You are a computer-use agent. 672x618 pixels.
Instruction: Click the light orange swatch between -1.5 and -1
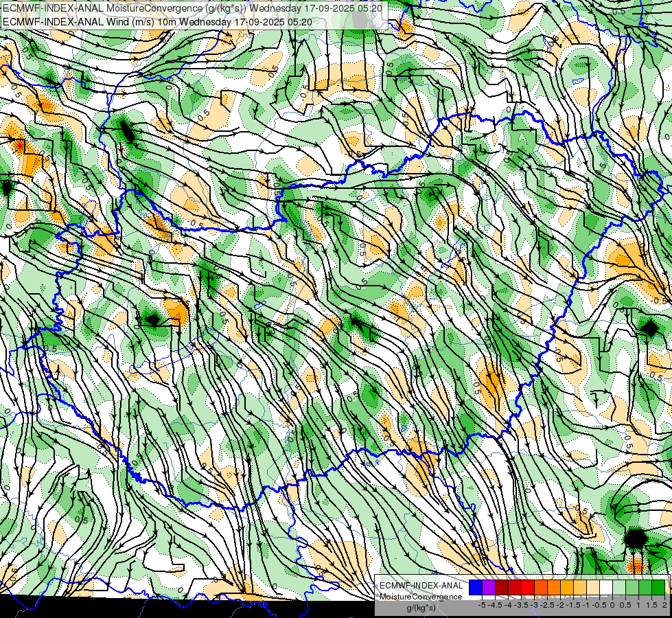pos(580,588)
